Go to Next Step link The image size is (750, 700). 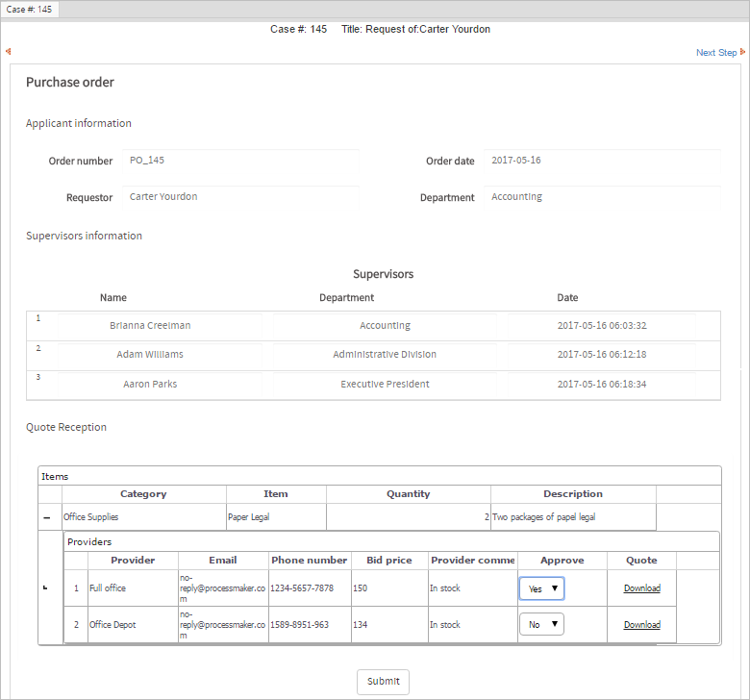716,53
